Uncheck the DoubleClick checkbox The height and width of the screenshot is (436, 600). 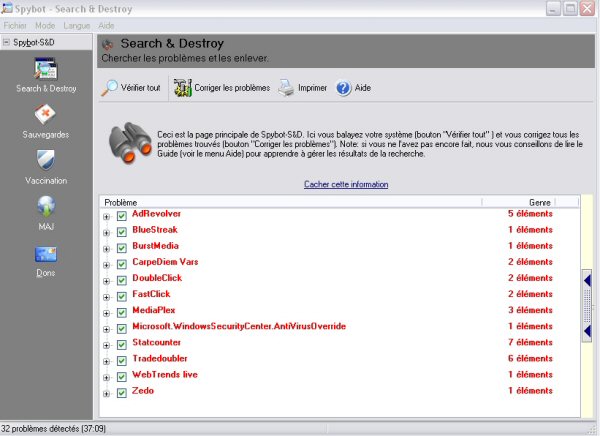click(122, 280)
